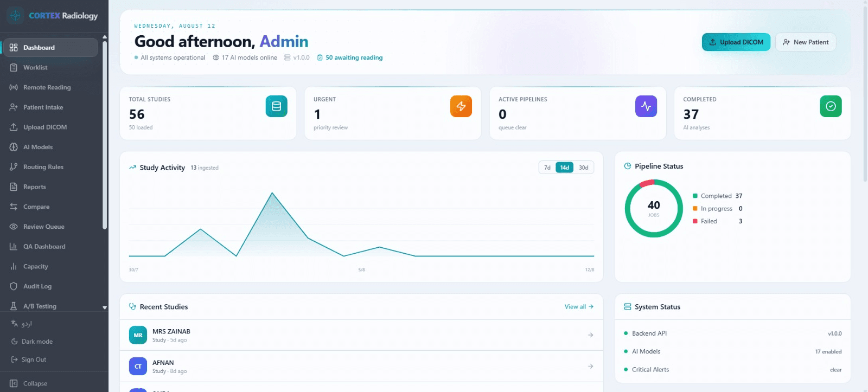Open QA Dashboard menu item
This screenshot has height=392, width=868.
point(51,247)
